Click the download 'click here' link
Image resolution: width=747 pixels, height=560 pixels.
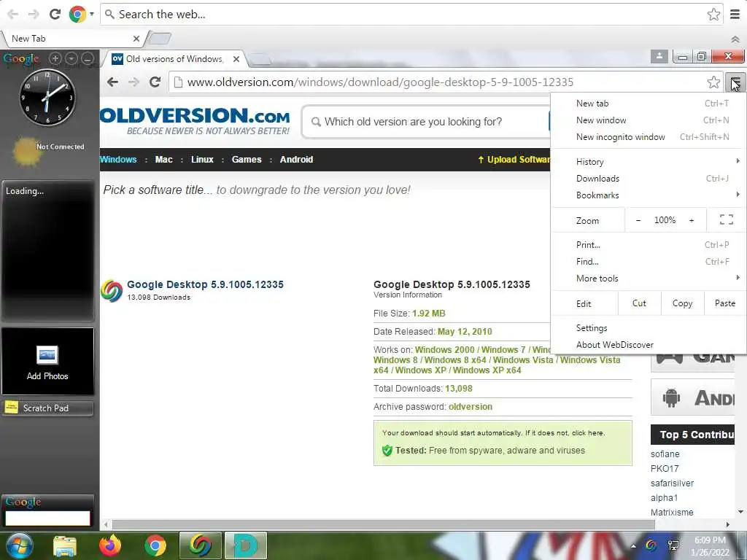point(588,433)
